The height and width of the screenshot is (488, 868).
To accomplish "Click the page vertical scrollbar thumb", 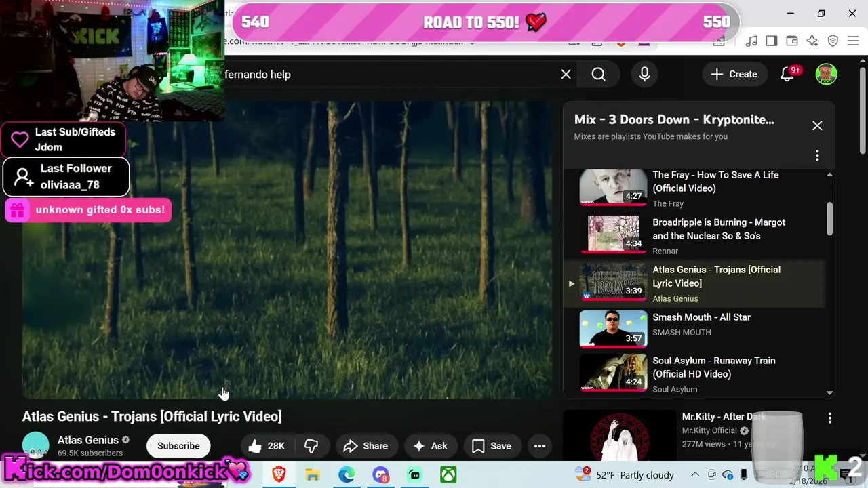I will [x=863, y=111].
